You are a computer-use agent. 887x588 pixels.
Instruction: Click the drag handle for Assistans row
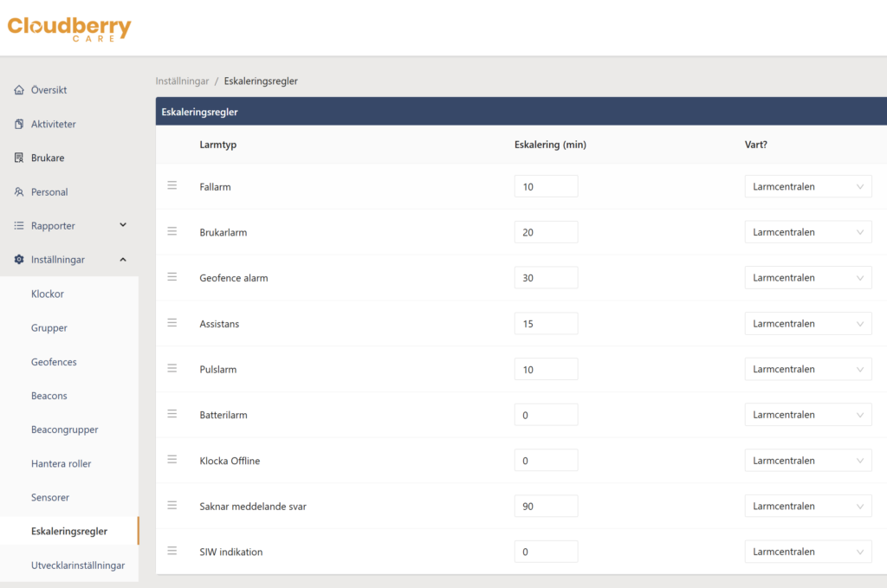coord(172,322)
